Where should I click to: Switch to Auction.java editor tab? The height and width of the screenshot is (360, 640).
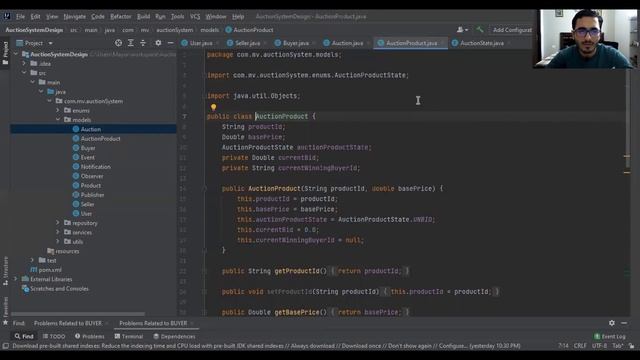(347, 43)
